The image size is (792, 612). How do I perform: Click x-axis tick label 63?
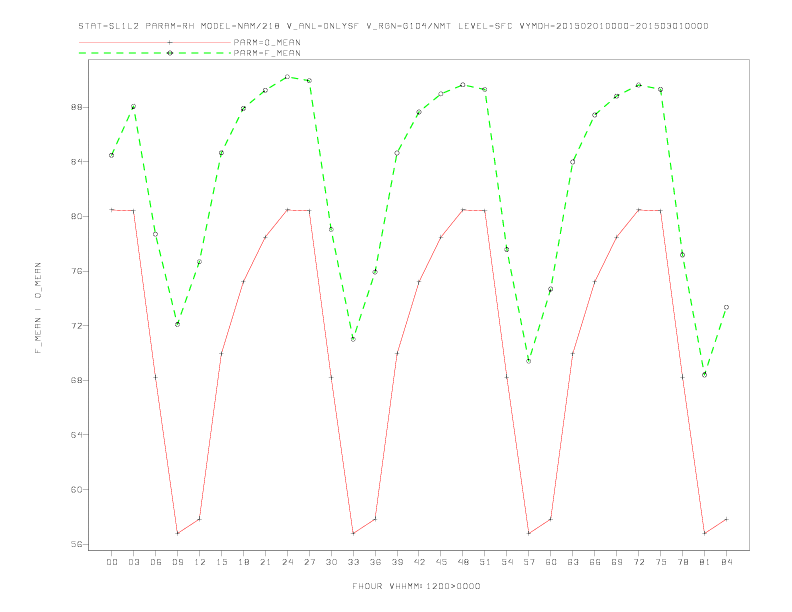[x=573, y=562]
